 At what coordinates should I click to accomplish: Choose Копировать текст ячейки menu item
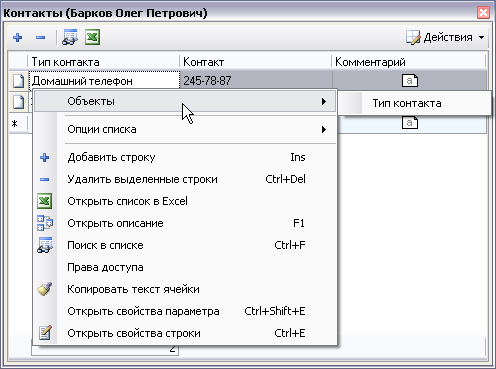185,289
